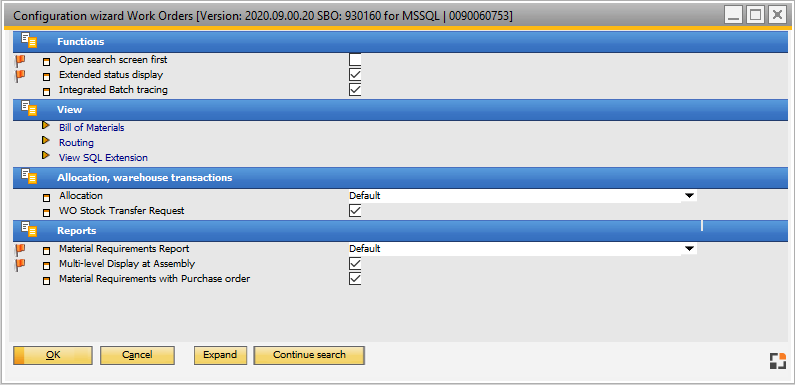Click orange flag beside Open search screen first

click(x=20, y=61)
